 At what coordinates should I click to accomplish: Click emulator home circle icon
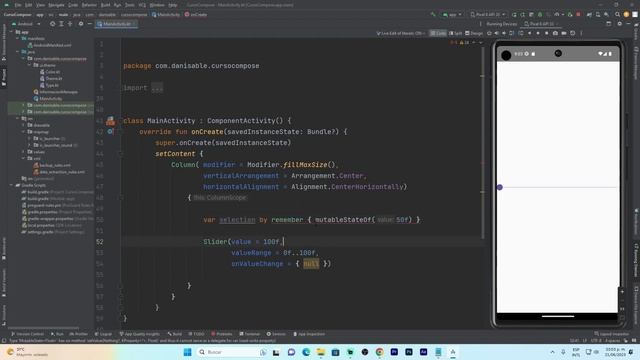point(538,33)
